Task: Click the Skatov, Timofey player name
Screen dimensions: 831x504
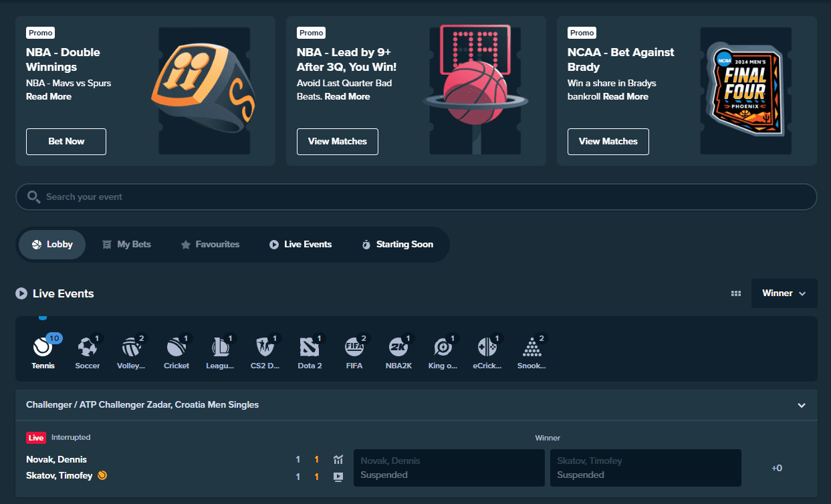Action: (60, 476)
